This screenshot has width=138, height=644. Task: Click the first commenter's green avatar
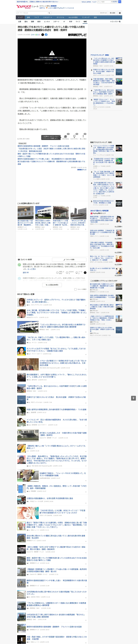click(x=19, y=265)
